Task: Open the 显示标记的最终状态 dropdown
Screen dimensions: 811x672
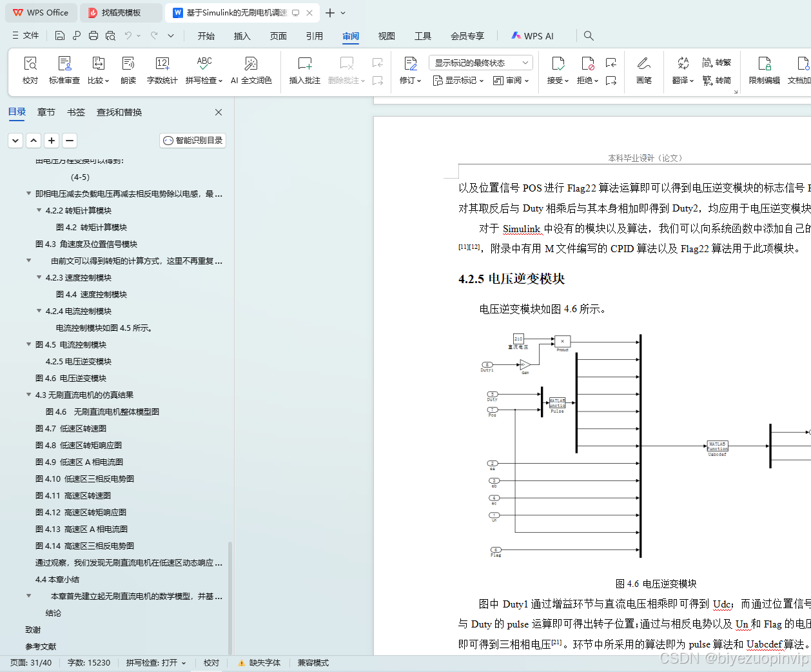Action: (x=481, y=63)
